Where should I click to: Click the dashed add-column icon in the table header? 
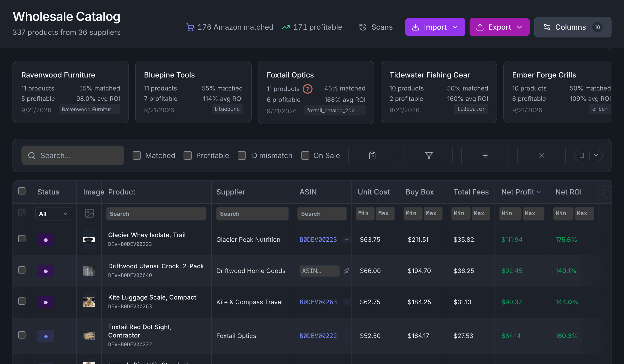point(607,192)
